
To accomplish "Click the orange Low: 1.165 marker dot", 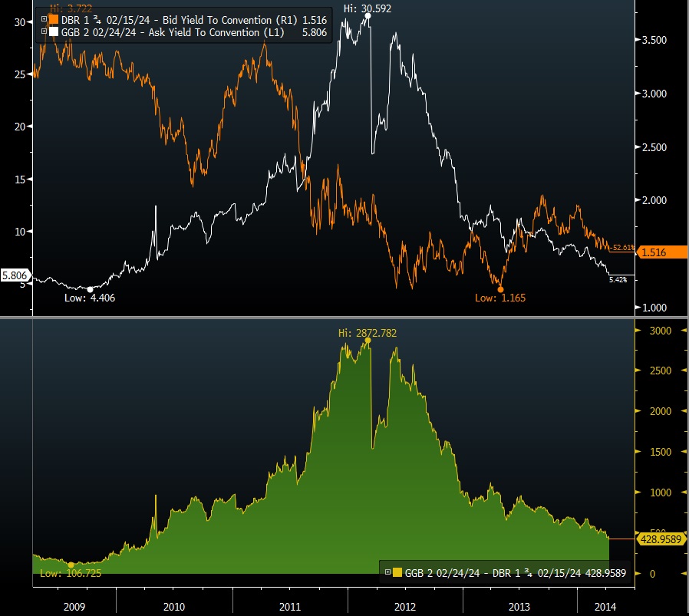I will pyautogui.click(x=500, y=289).
